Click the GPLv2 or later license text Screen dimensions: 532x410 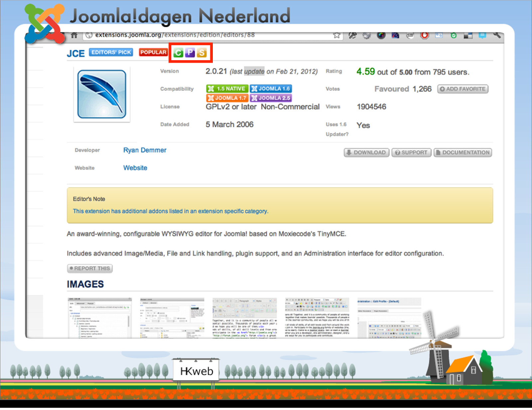(231, 107)
